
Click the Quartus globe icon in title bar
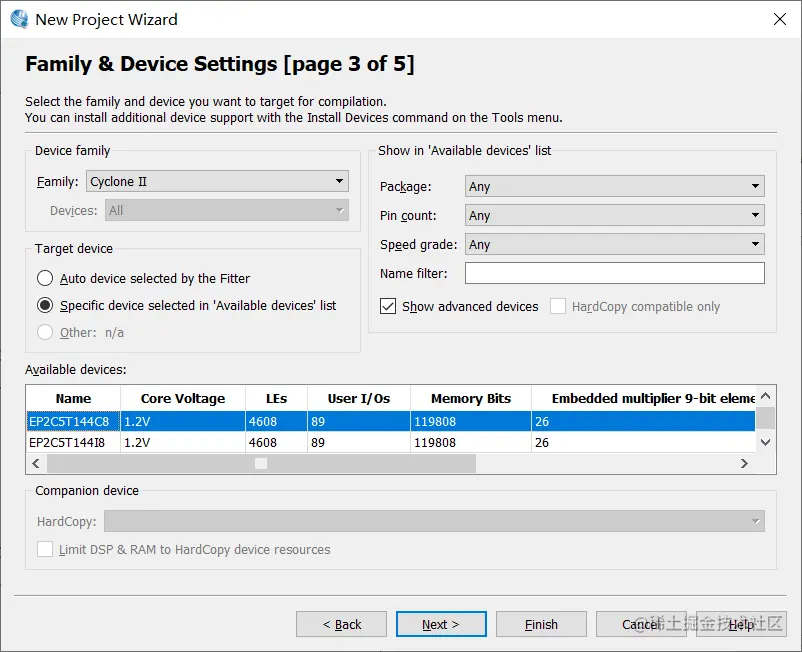click(x=19, y=19)
